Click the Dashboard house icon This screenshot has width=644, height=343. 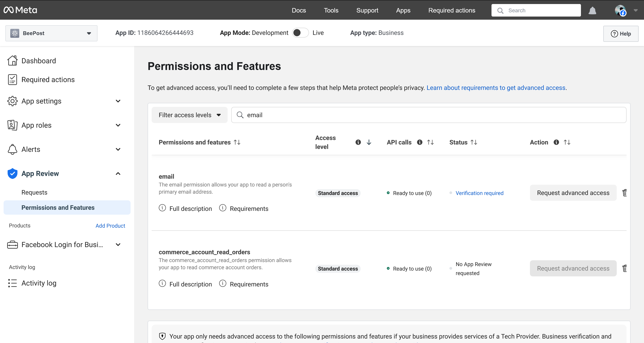[12, 61]
